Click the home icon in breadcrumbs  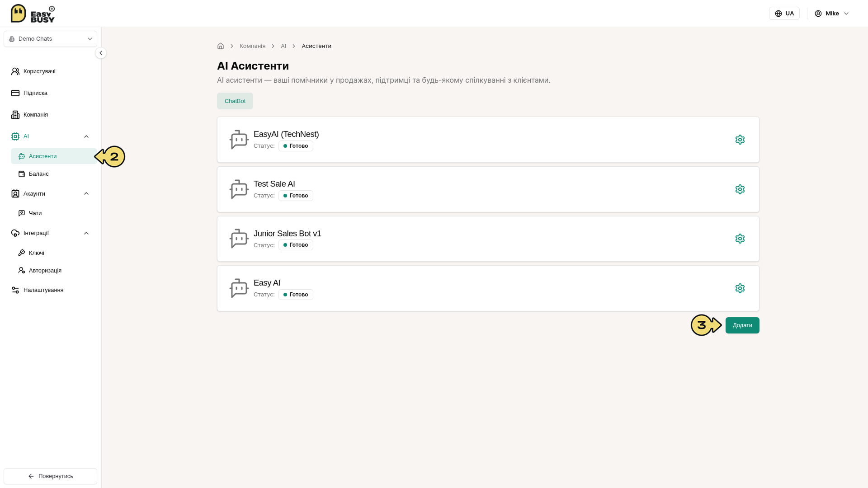click(x=221, y=46)
